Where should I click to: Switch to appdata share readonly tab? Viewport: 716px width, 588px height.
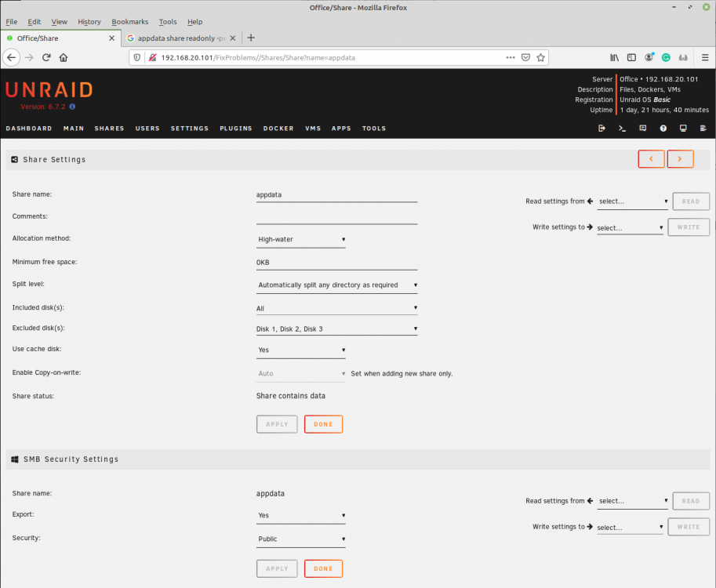tap(181, 38)
